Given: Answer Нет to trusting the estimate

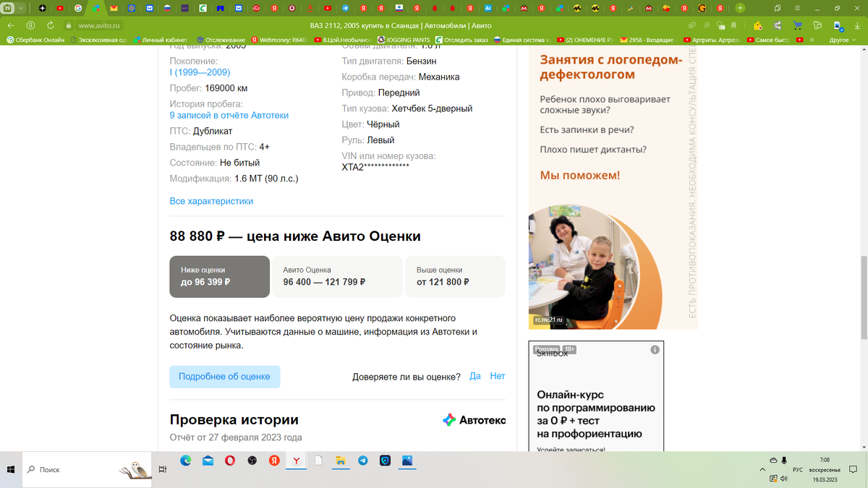Looking at the screenshot, I should [x=497, y=376].
